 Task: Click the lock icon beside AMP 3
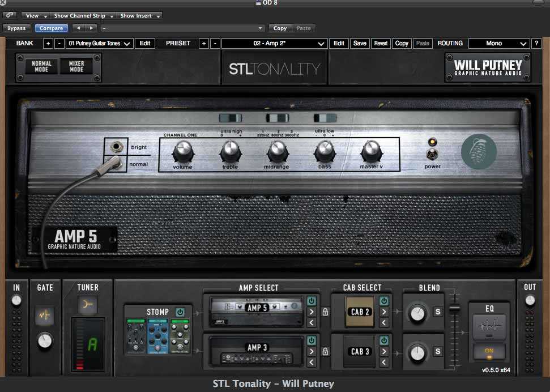[x=325, y=351]
